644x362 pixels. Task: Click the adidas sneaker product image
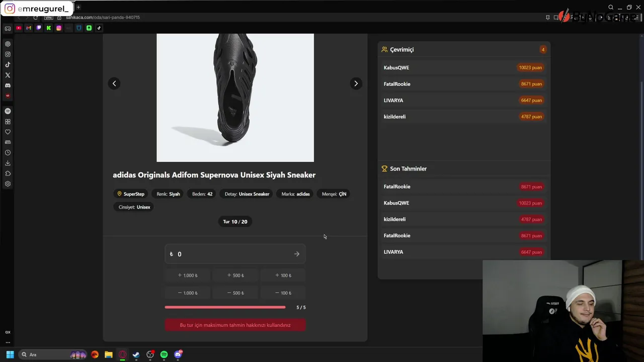point(235,98)
